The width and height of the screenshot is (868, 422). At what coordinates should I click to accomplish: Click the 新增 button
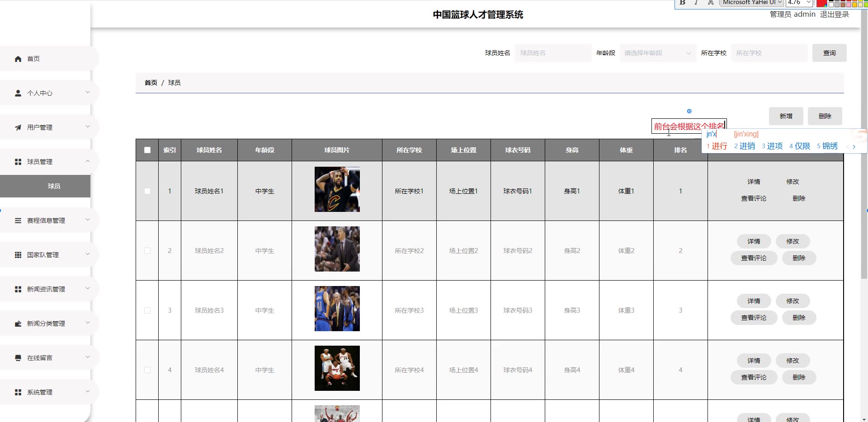click(x=786, y=116)
